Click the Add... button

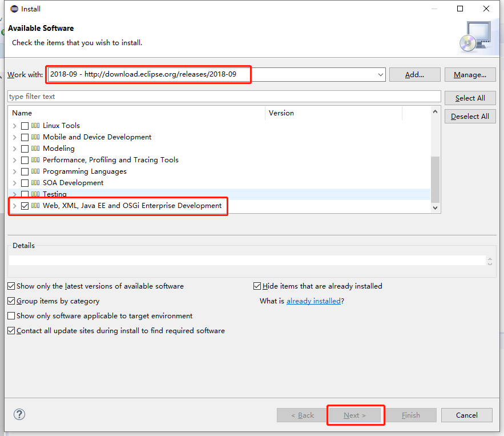(x=414, y=75)
